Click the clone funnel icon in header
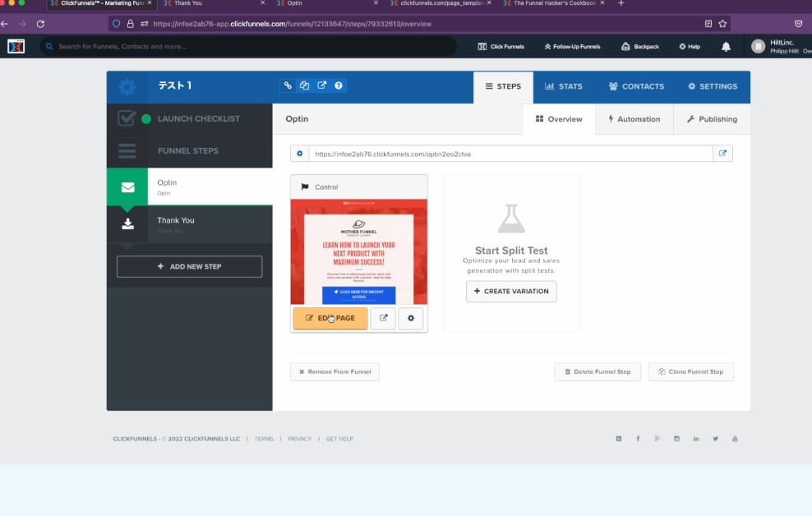 click(x=304, y=86)
